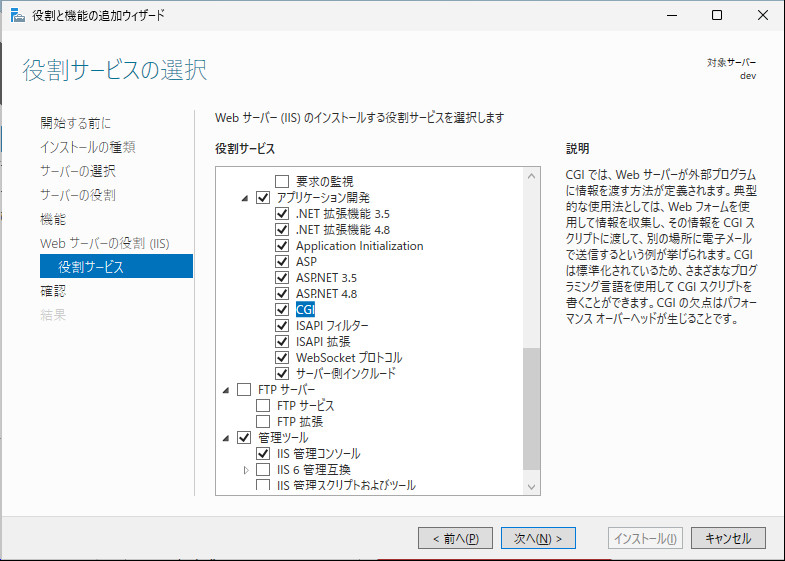
Task: Go to 開始する前に step
Action: (76, 123)
